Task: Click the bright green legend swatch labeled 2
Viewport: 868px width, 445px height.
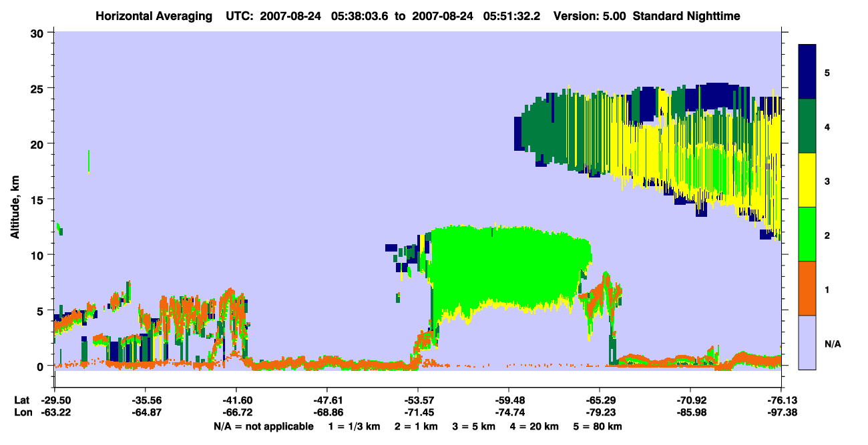Action: (807, 234)
